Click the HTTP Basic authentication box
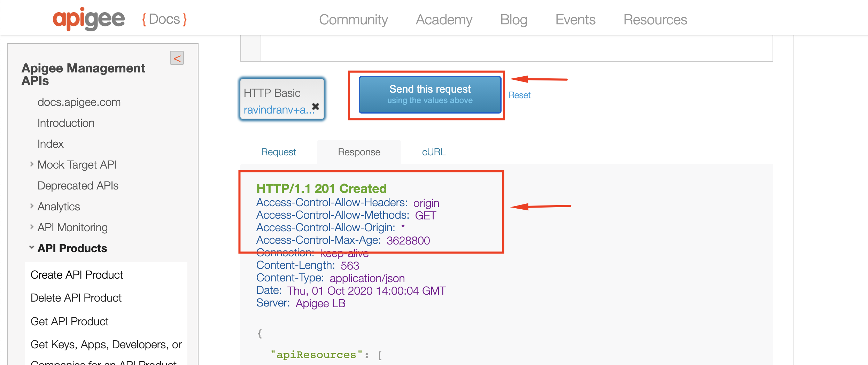This screenshot has height=365, width=868. [282, 99]
